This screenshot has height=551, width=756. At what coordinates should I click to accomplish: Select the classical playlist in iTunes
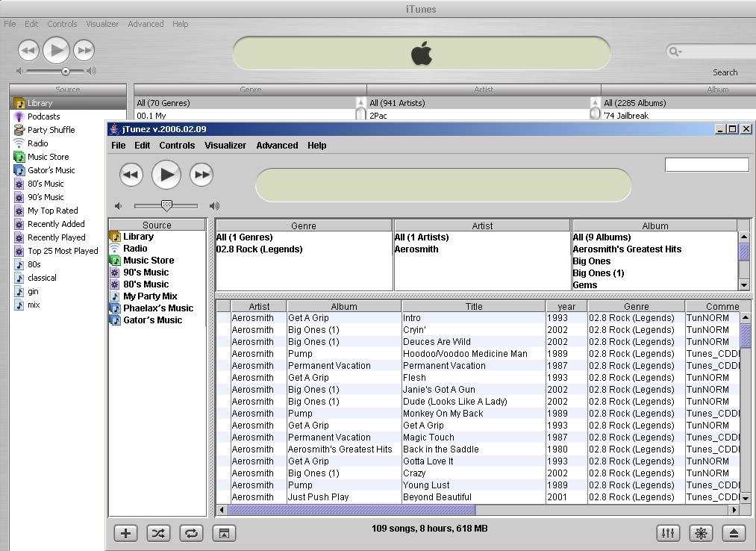click(x=42, y=278)
